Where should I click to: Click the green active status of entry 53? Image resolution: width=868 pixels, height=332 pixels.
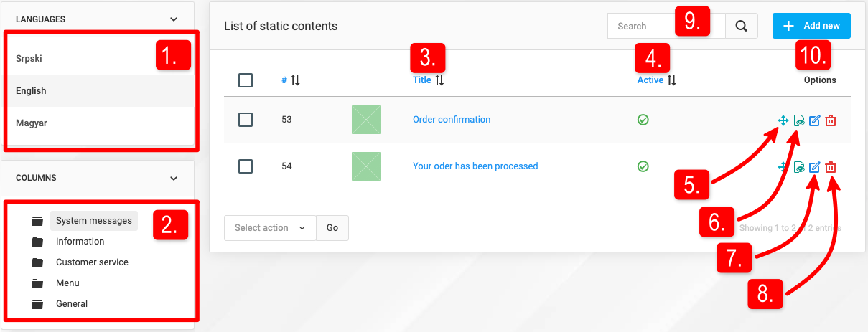[x=643, y=120]
